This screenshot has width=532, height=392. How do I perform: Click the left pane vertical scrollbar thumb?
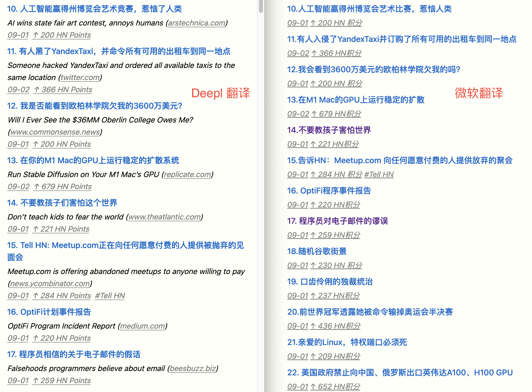261,6
